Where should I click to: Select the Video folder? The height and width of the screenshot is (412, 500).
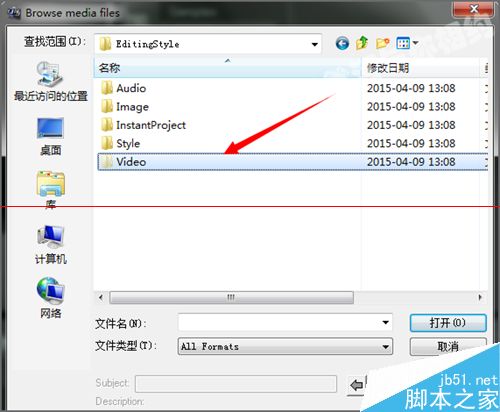click(293, 162)
